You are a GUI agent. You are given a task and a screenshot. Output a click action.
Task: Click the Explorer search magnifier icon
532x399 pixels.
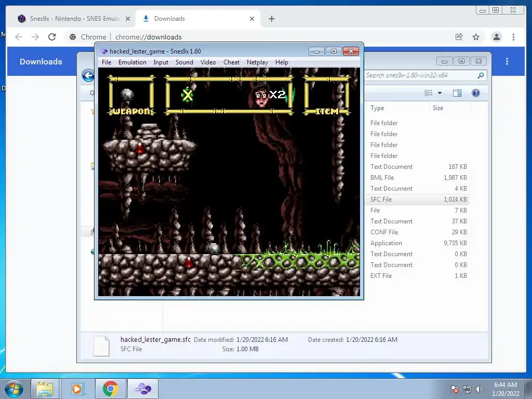[481, 75]
